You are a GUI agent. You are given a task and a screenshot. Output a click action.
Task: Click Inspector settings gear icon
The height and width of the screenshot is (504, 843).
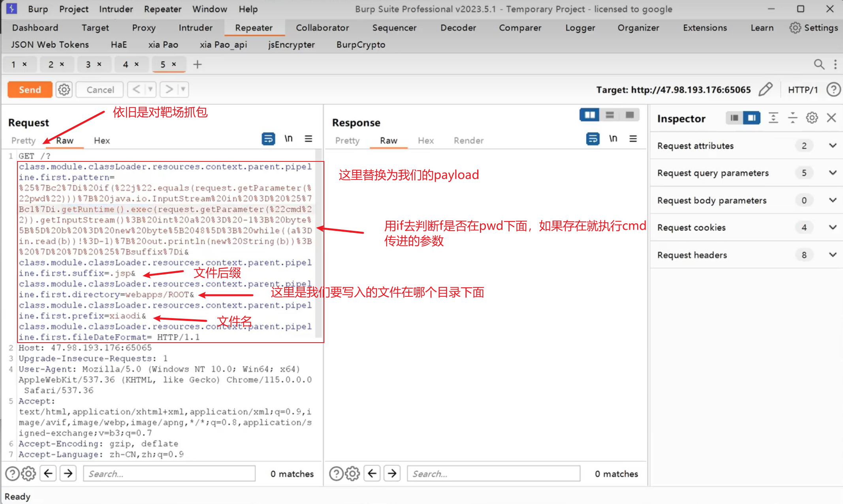[x=812, y=118]
